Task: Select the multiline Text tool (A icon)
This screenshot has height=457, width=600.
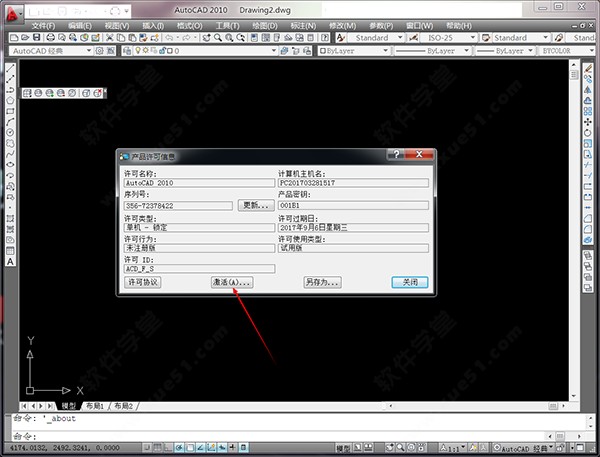Action: point(10,262)
